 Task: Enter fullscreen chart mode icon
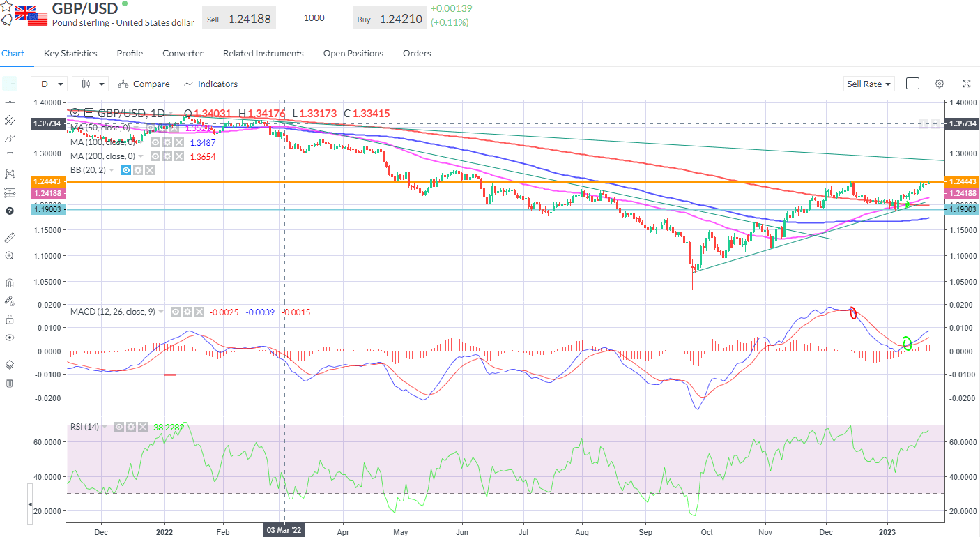point(967,84)
